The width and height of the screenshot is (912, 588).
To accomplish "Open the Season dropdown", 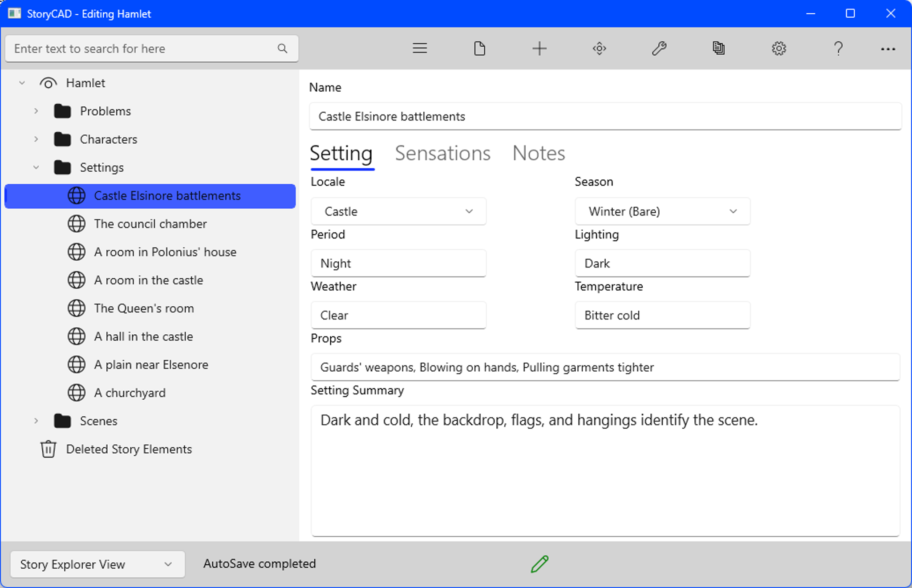I will 662,211.
